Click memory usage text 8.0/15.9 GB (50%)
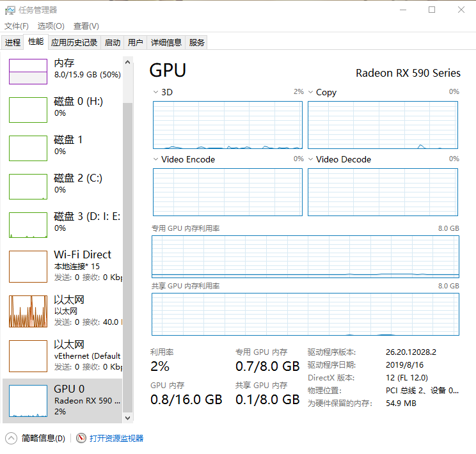Viewport: 476px width, 454px height. [88, 75]
